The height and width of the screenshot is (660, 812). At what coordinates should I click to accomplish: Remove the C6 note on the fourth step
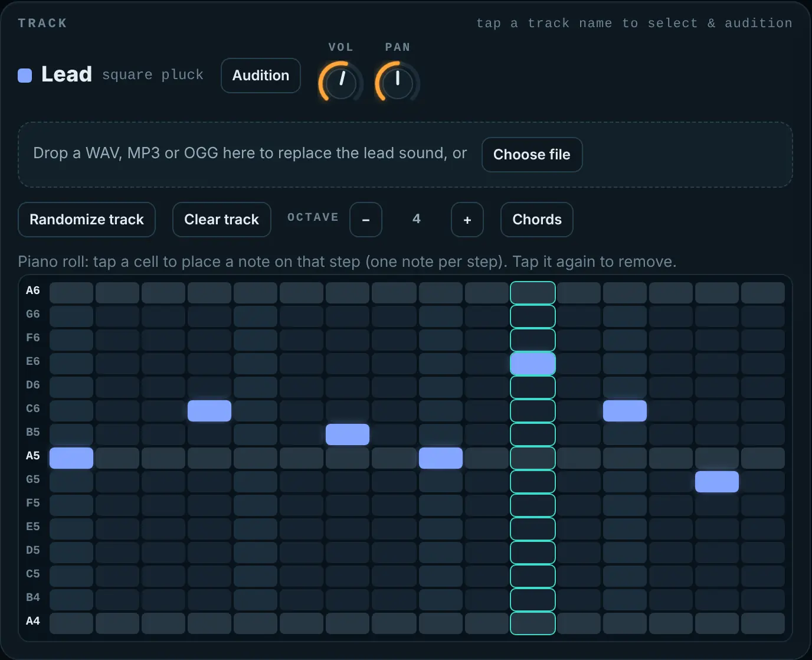[209, 411]
